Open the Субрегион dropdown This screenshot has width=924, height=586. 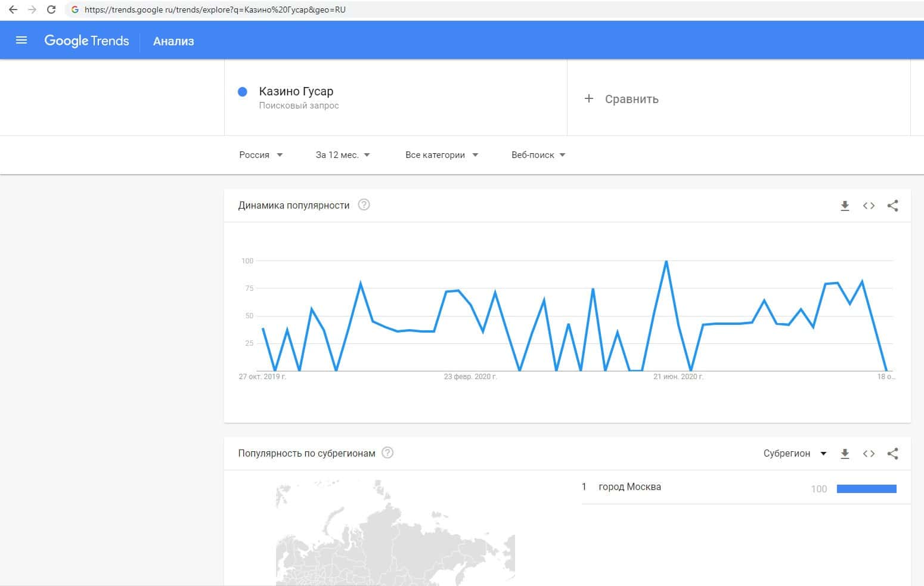pos(795,454)
